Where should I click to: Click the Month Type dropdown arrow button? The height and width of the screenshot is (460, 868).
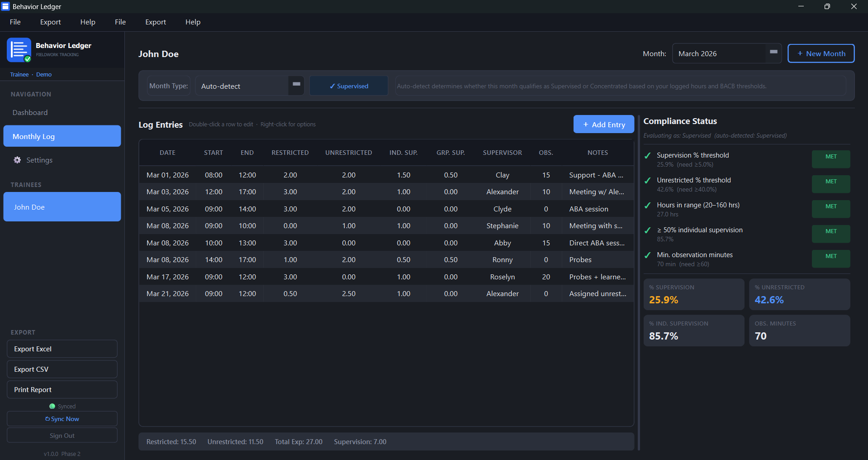(x=296, y=85)
